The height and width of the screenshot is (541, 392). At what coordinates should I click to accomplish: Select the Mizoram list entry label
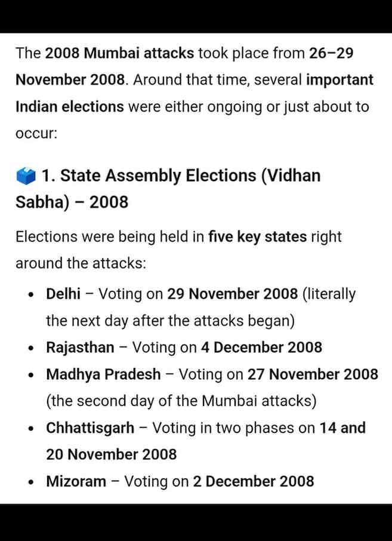tap(76, 481)
